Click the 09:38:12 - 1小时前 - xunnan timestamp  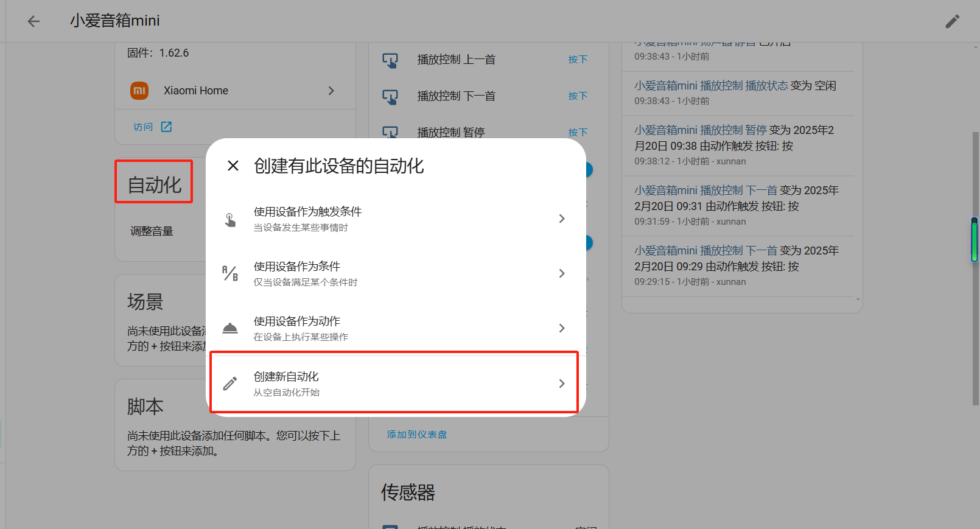click(x=690, y=161)
